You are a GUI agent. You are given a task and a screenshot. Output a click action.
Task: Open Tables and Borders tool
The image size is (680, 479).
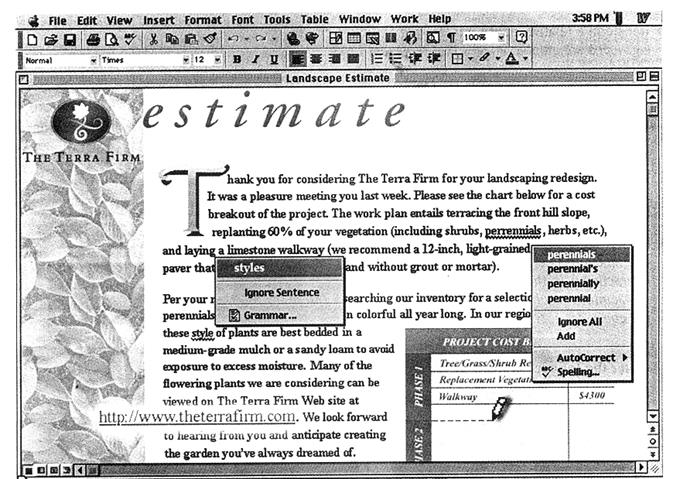335,39
